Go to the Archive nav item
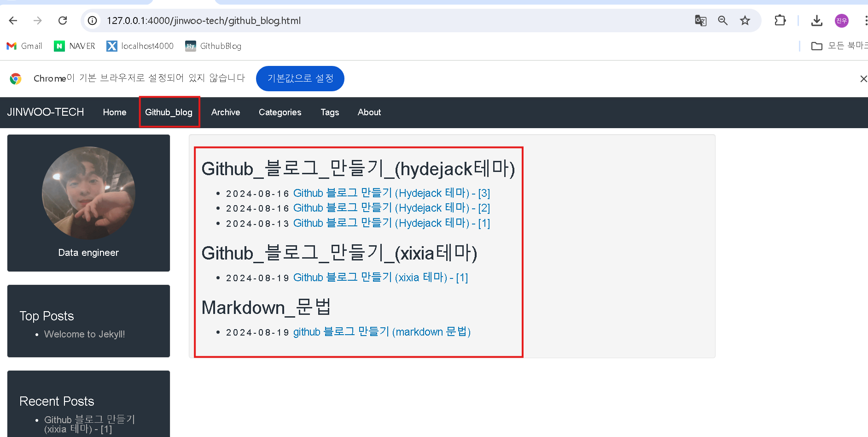The height and width of the screenshot is (437, 868). click(226, 112)
